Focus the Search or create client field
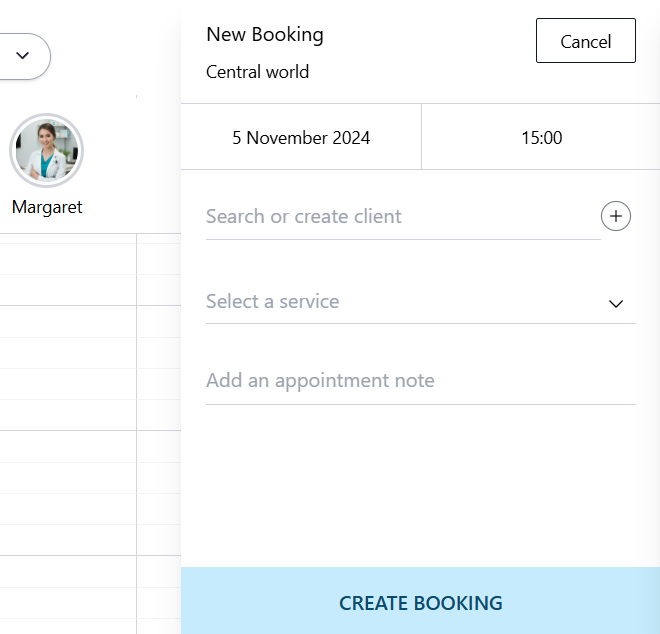 (x=402, y=217)
